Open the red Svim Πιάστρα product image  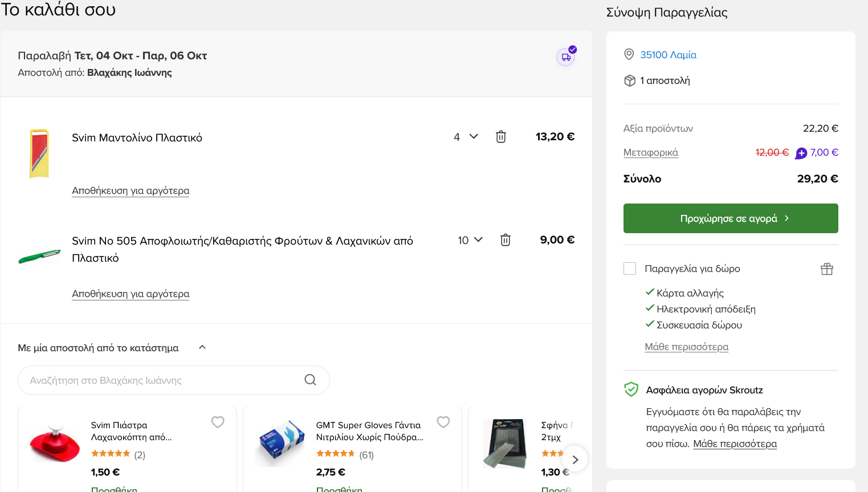pos(55,444)
